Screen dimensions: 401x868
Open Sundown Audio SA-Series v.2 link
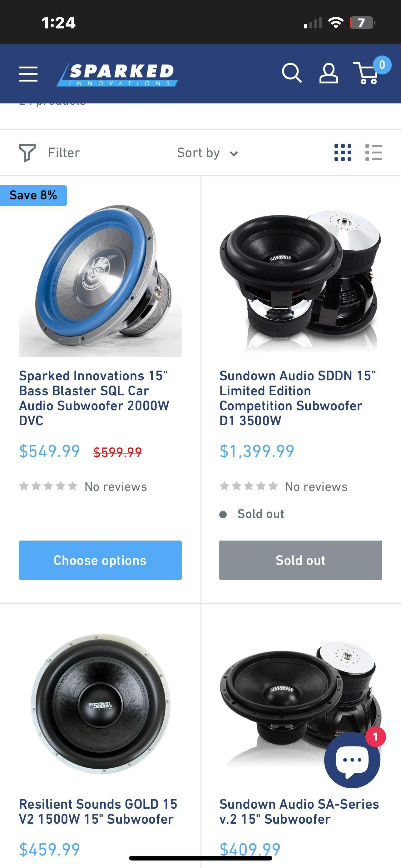(299, 811)
